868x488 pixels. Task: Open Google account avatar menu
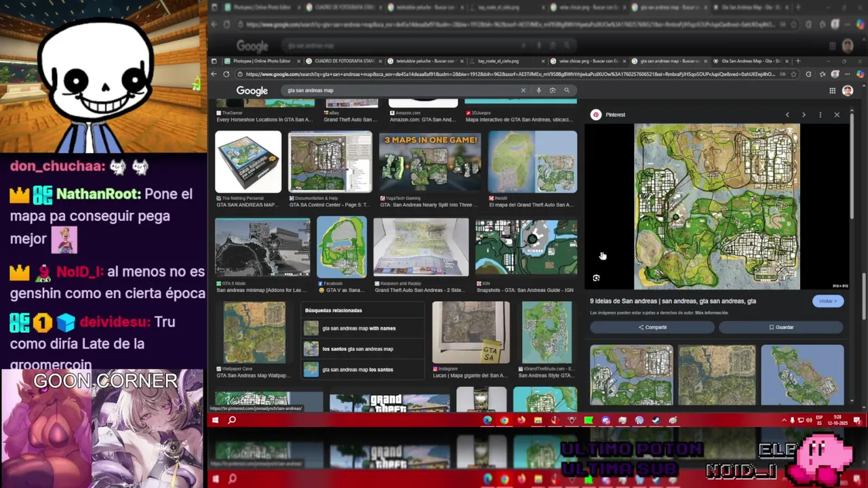coord(848,91)
